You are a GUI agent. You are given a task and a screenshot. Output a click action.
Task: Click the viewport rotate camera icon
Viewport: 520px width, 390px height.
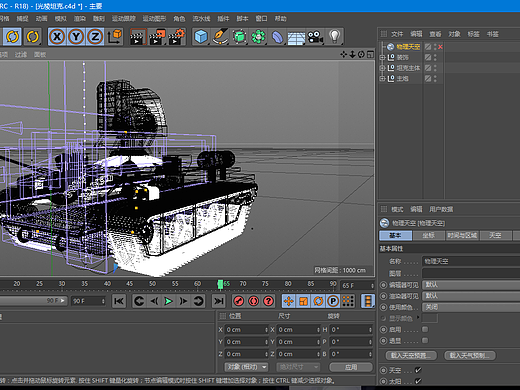361,54
